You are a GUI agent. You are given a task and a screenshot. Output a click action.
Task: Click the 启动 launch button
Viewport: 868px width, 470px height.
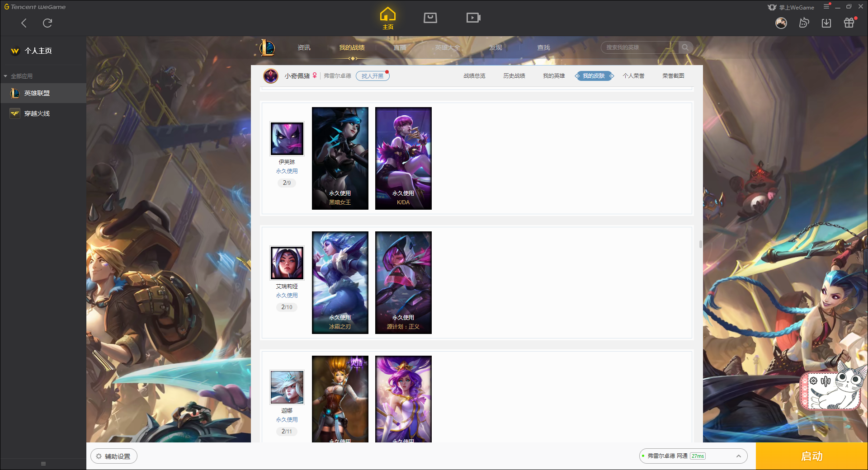click(812, 456)
